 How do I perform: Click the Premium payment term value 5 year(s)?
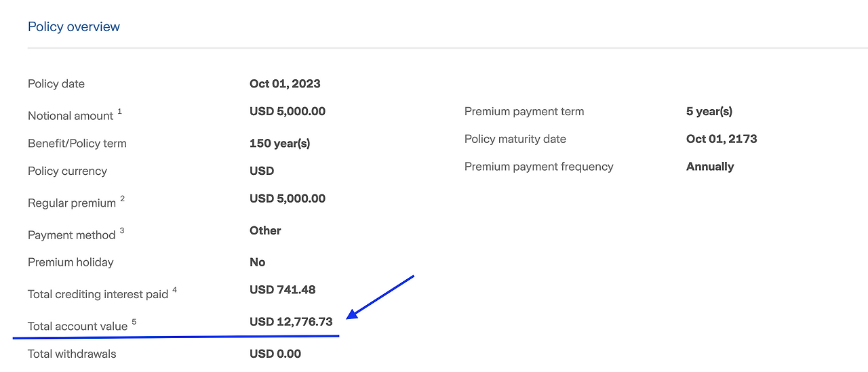point(709,111)
